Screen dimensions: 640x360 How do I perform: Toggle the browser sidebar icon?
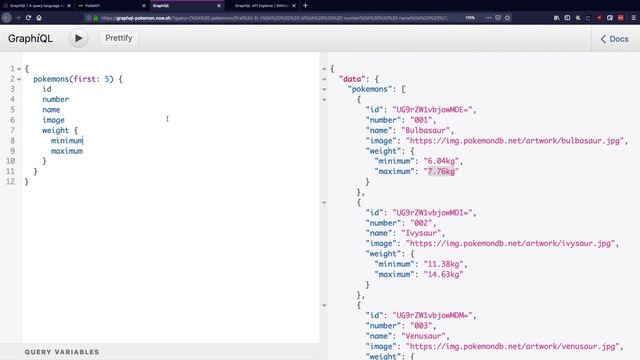coord(567,18)
